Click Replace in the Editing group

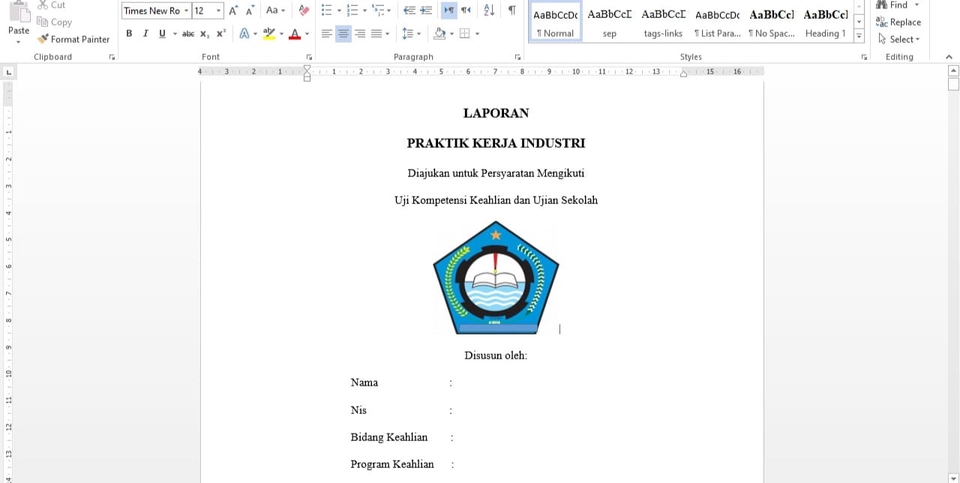[x=898, y=22]
